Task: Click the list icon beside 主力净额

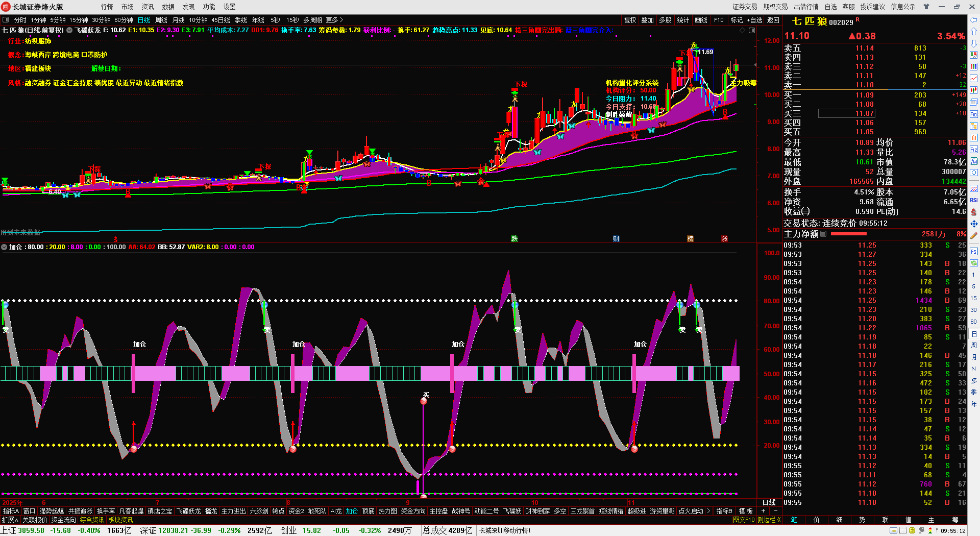Action: [x=823, y=234]
